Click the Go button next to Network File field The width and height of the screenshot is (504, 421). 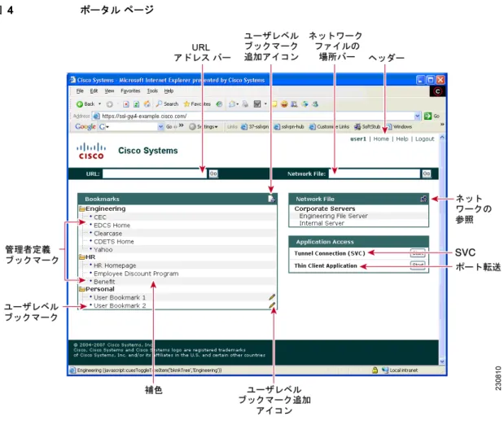[x=426, y=174]
